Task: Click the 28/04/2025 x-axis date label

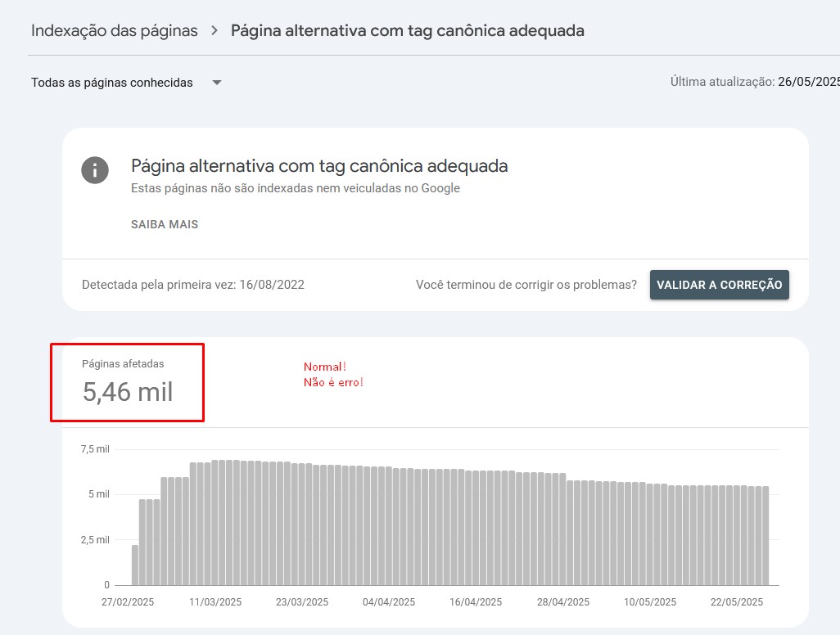Action: pyautogui.click(x=562, y=601)
